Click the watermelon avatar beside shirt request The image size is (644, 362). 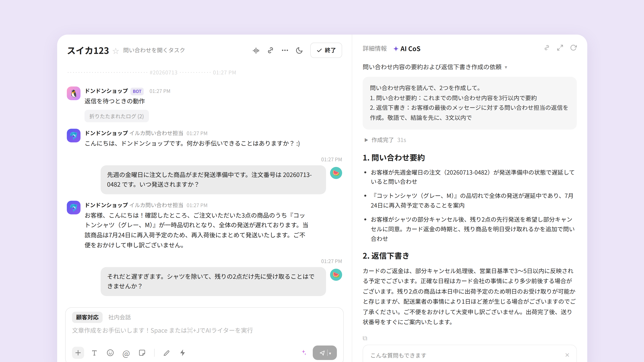click(336, 275)
